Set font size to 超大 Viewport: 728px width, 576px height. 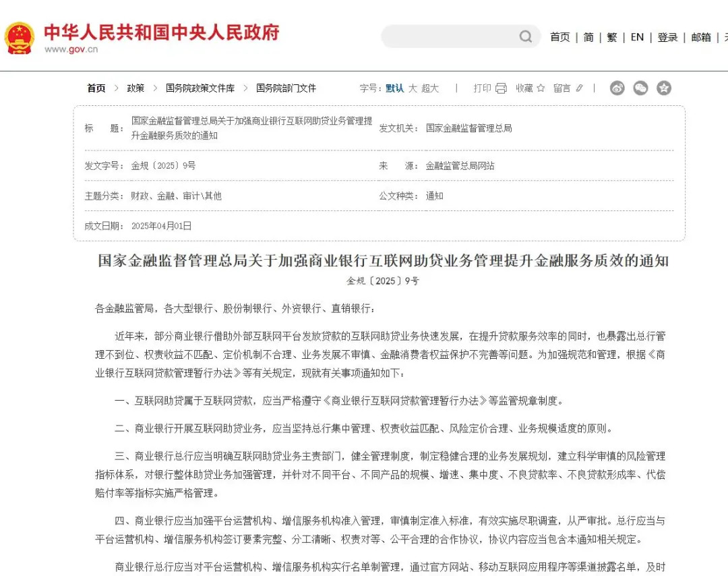(x=430, y=88)
